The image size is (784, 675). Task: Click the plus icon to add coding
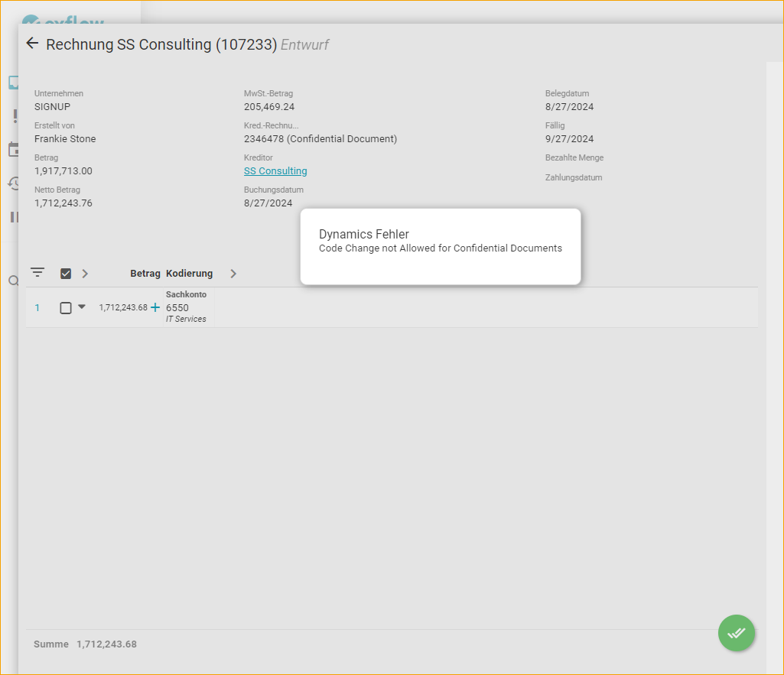[x=155, y=307]
